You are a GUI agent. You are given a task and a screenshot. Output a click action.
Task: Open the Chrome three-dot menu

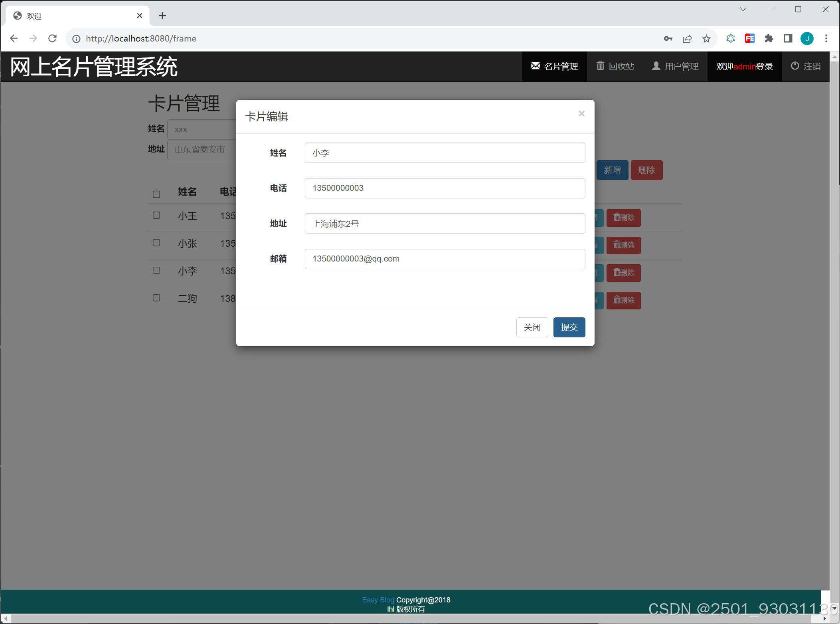tap(826, 38)
